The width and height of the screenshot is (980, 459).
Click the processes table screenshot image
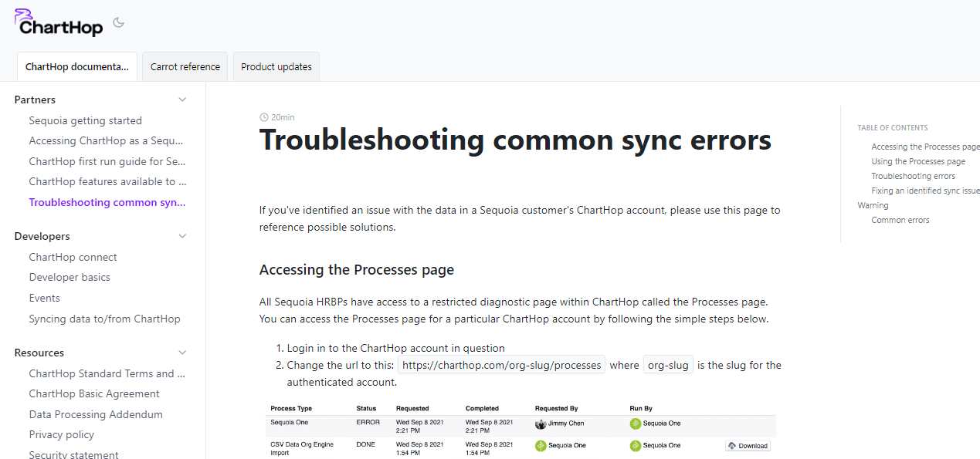[517, 430]
